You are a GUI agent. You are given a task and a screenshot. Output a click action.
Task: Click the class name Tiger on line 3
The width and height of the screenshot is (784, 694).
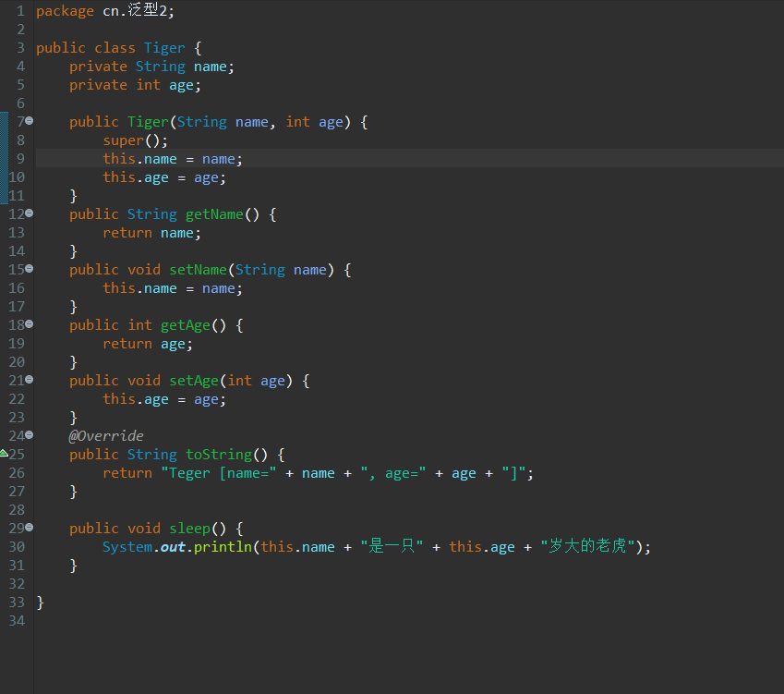point(164,48)
